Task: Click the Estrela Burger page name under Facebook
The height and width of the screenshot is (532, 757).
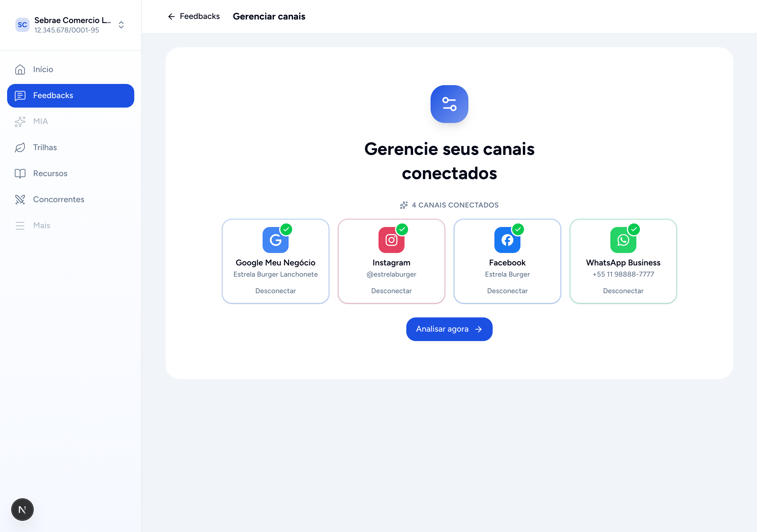Action: pyautogui.click(x=507, y=274)
